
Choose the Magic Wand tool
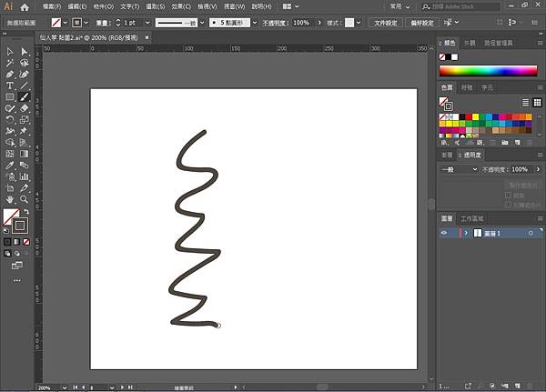coord(10,64)
